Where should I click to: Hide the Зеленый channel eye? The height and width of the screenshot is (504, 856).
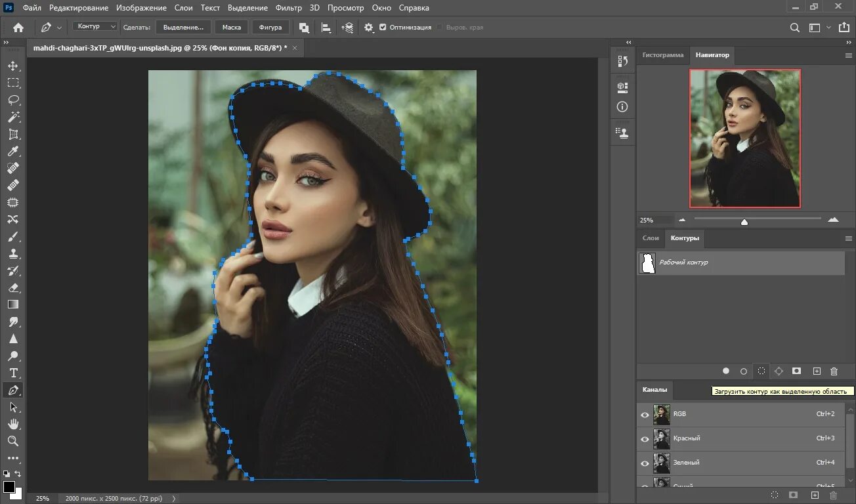[645, 463]
